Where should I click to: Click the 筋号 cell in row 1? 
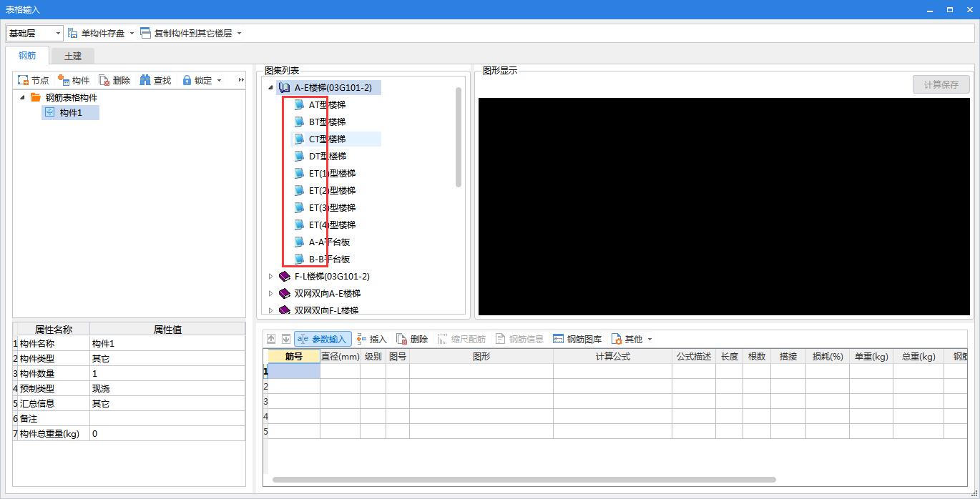pos(294,371)
